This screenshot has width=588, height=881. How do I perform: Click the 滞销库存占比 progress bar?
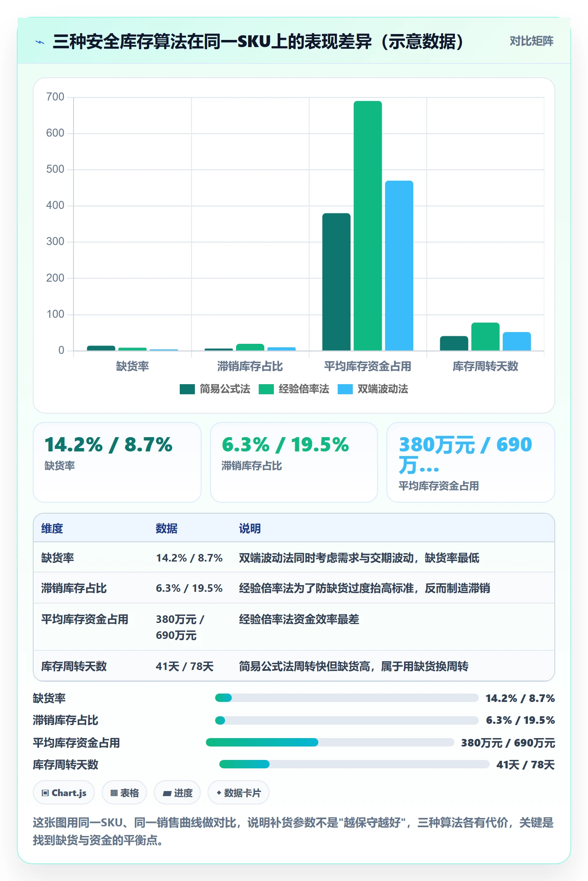point(346,720)
